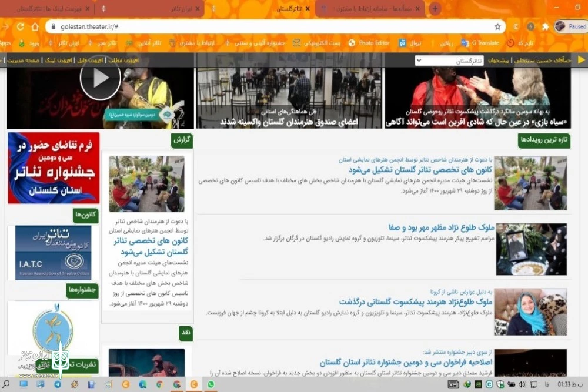The image size is (588, 392).
Task: Open the جشنواره‌ها sidebar label
Action: coord(82,290)
